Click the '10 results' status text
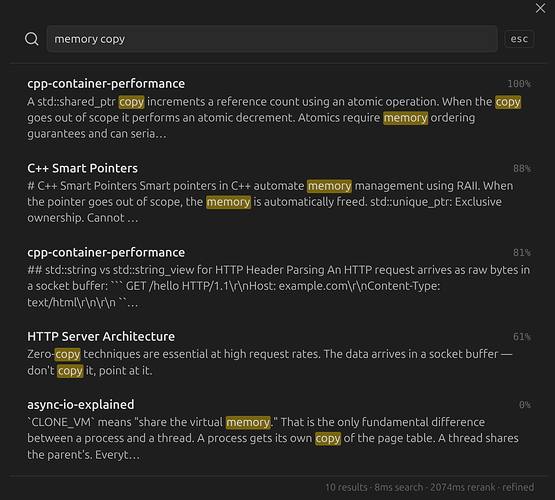The image size is (555, 500). [x=346, y=487]
